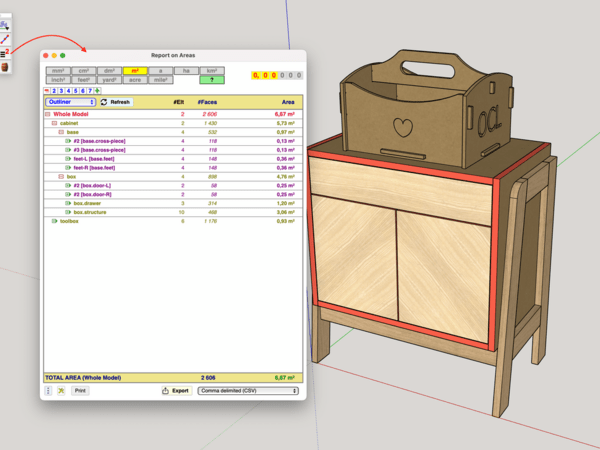600x450 pixels.
Task: Click the options dots icon beside Print
Action: point(48,391)
